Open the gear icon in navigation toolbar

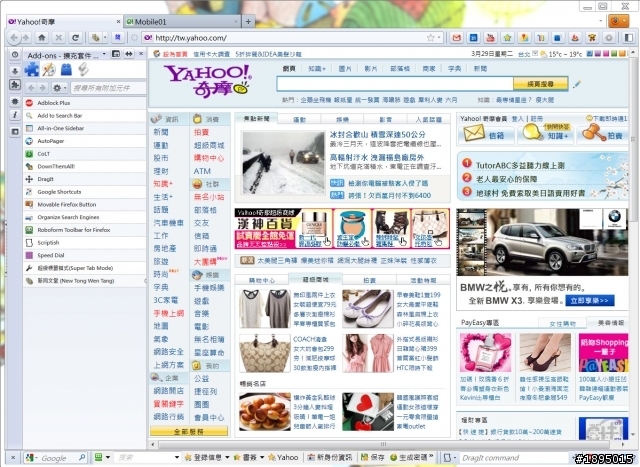pyautogui.click(x=609, y=38)
